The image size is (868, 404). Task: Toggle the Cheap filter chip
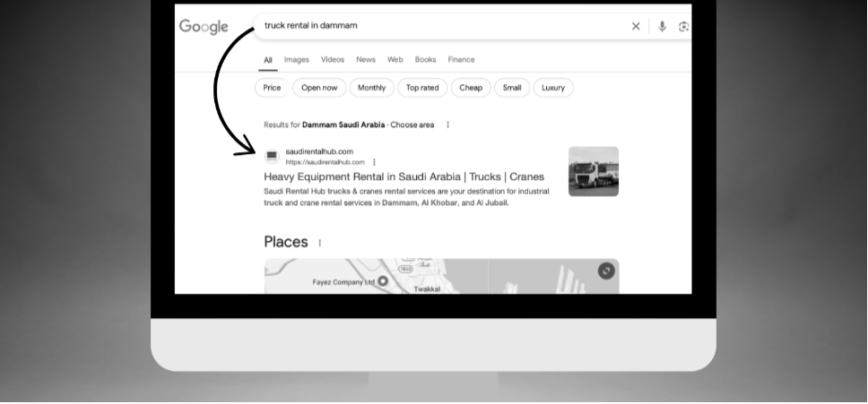click(471, 87)
